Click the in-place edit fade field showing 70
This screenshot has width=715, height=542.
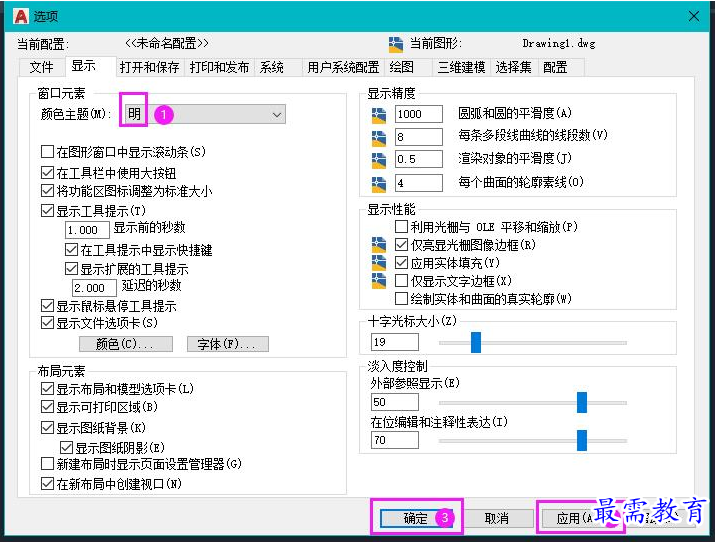pyautogui.click(x=395, y=440)
